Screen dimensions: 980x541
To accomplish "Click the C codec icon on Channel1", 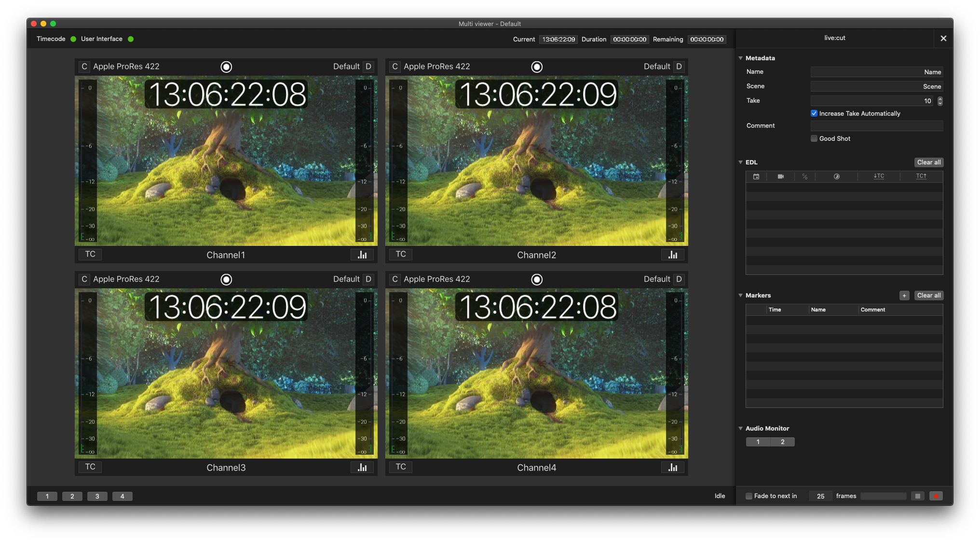I will click(x=84, y=67).
